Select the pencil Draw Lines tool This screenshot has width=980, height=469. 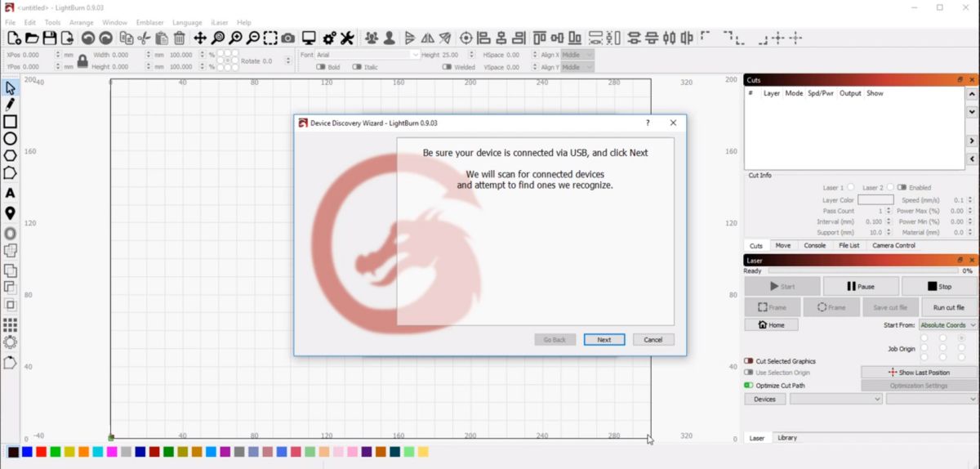tap(11, 105)
